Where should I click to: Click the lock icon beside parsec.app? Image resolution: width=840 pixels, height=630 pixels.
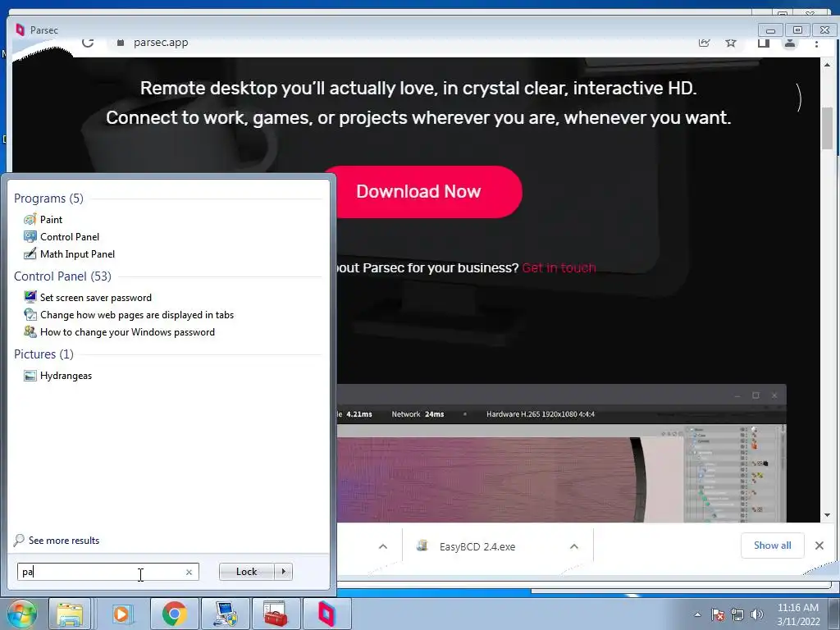(121, 43)
